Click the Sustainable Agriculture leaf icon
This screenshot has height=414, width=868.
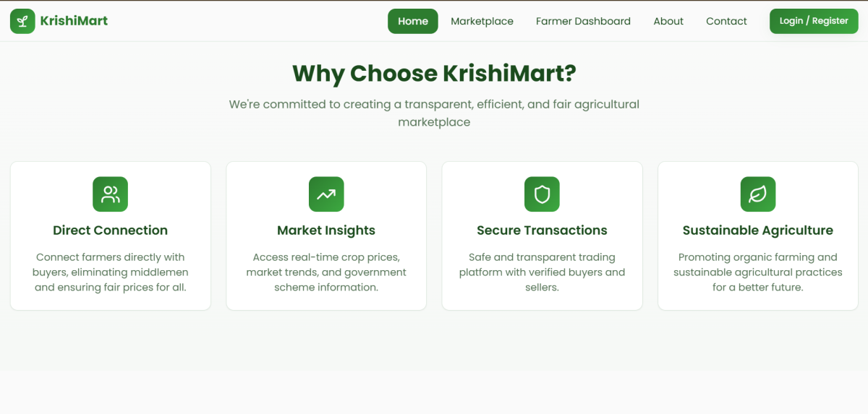point(757,194)
